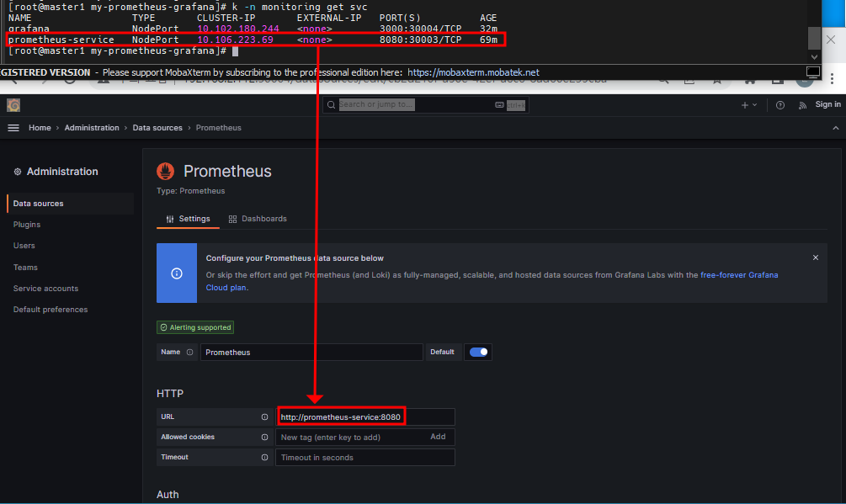This screenshot has width=846, height=504.
Task: Click the Administration gear icon
Action: click(x=18, y=172)
